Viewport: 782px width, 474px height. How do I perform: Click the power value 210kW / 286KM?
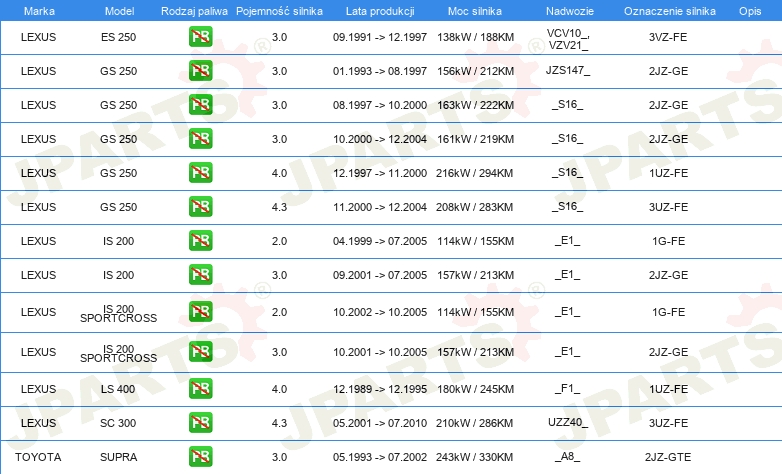tap(474, 423)
